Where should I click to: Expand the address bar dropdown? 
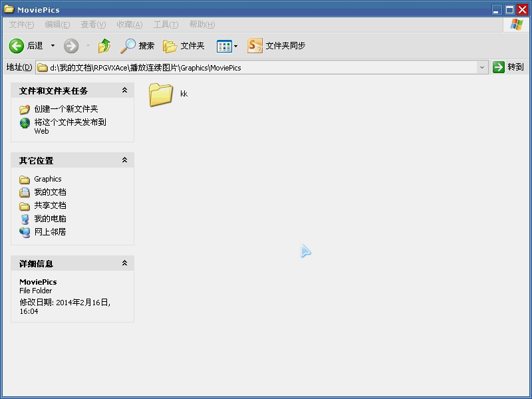pyautogui.click(x=481, y=68)
